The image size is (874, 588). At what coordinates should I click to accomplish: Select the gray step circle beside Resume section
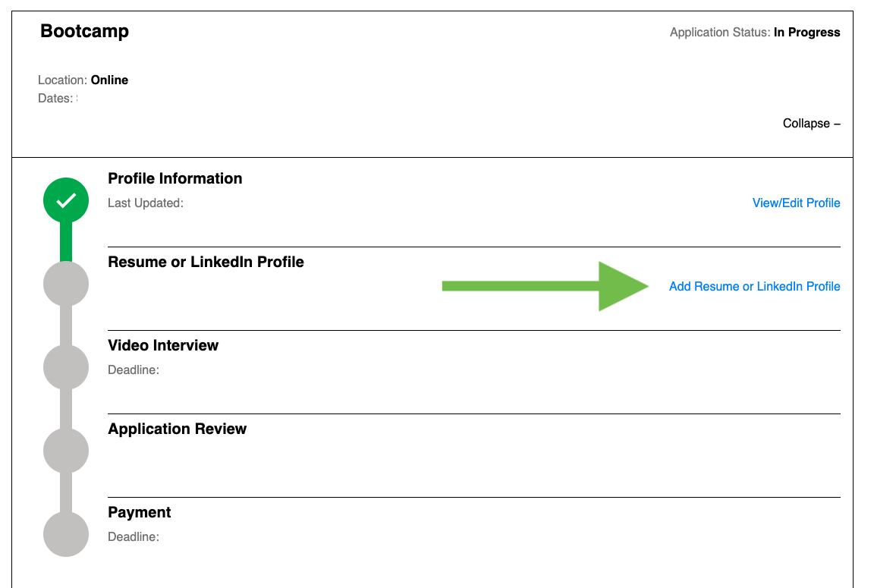click(x=66, y=283)
